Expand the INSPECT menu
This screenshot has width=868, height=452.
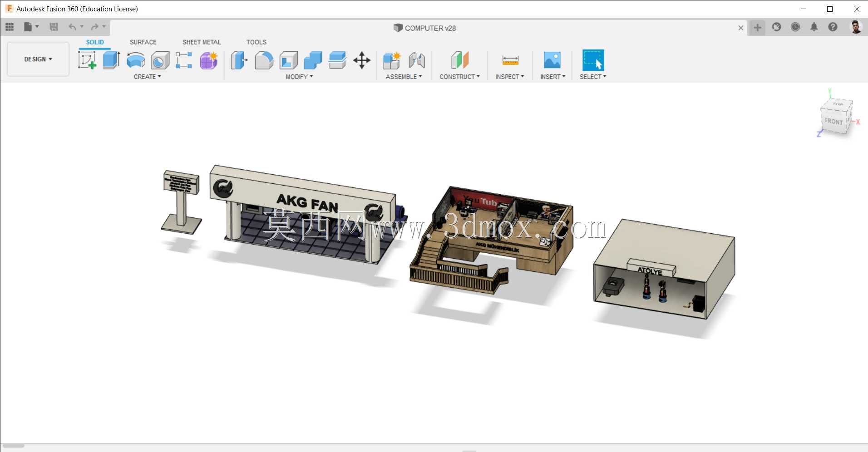tap(510, 77)
